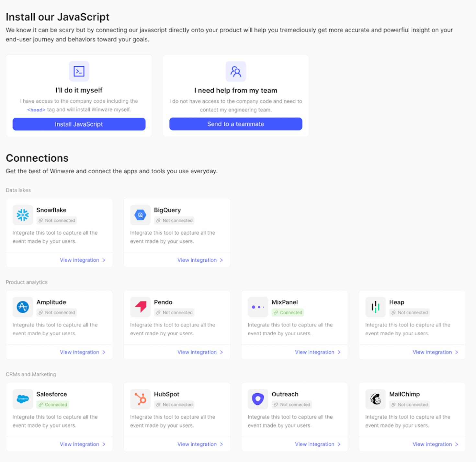The image size is (476, 462).
Task: Click the Install JavaScript button
Action: point(79,124)
